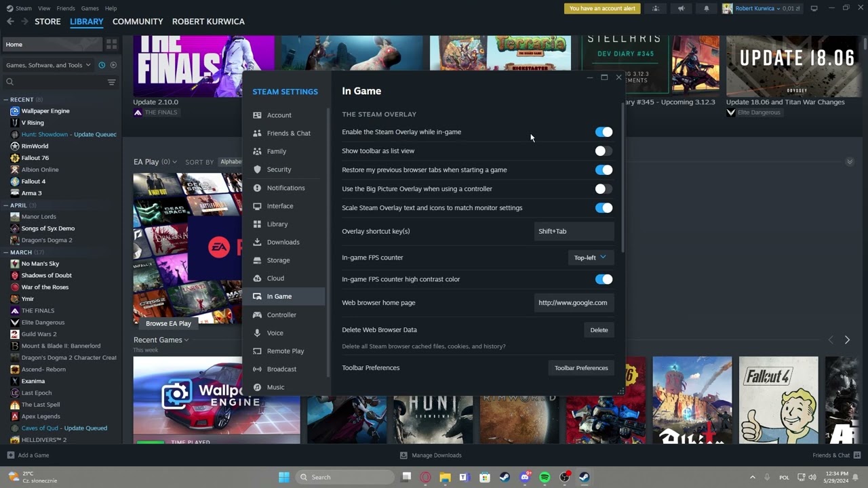This screenshot has width=868, height=488.
Task: Open the View menu
Action: coord(44,8)
